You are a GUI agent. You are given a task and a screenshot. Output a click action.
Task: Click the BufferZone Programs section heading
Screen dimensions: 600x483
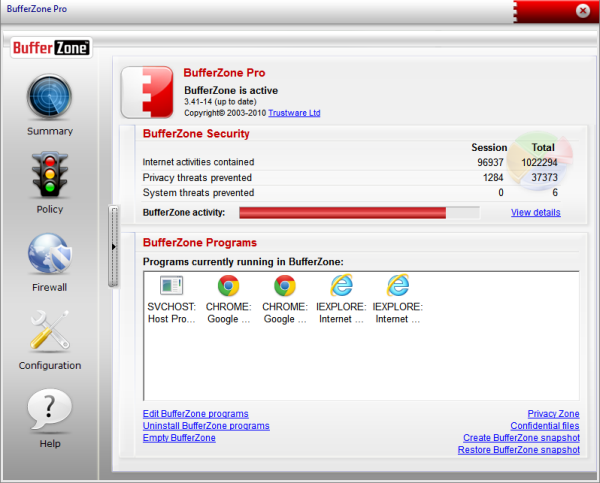(x=200, y=243)
